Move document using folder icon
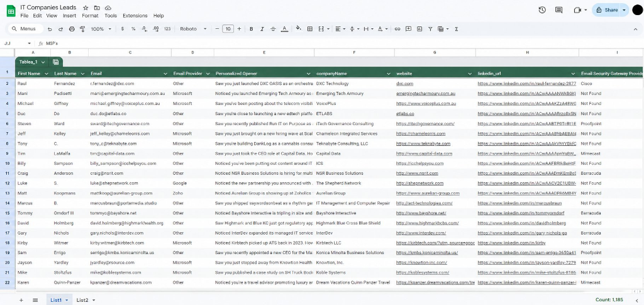The height and width of the screenshot is (305, 644). coord(97,8)
